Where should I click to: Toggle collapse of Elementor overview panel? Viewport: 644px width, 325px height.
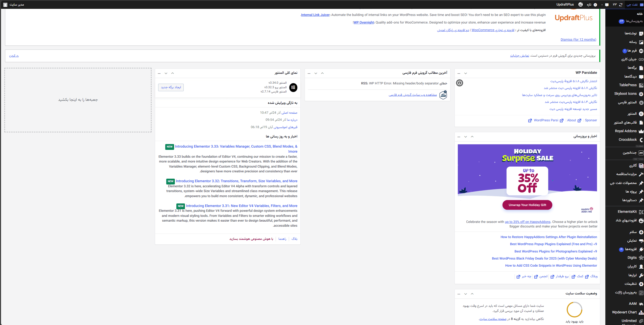159,73
